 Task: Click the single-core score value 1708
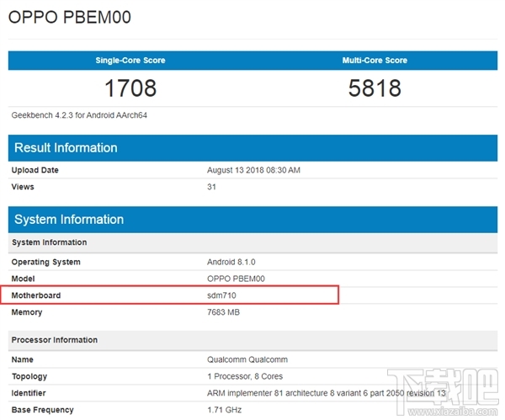[x=130, y=88]
